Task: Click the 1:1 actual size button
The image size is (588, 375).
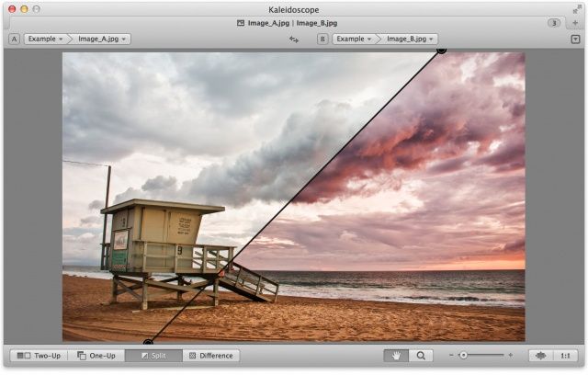Action: click(565, 356)
